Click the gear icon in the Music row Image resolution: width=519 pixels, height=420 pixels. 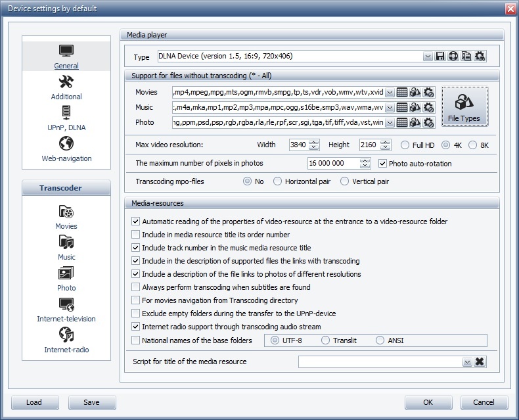pos(428,107)
